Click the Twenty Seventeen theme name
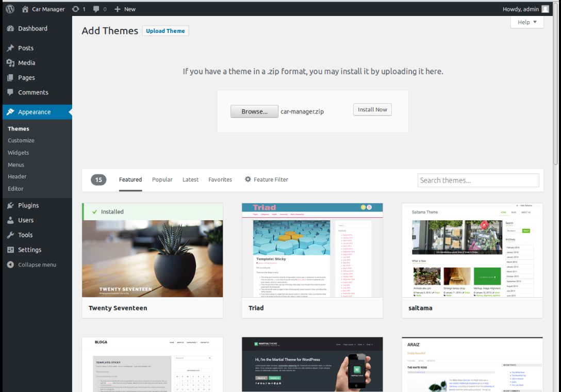 (x=118, y=308)
